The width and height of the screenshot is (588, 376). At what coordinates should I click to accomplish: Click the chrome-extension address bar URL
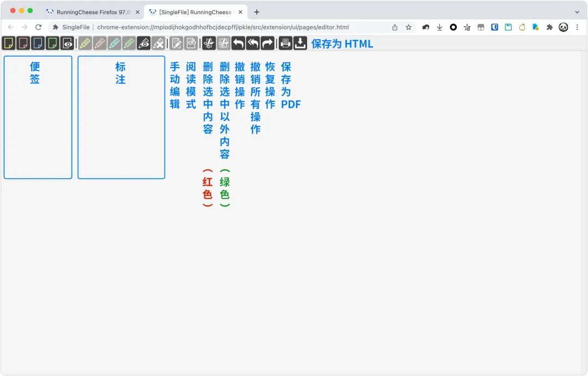tap(223, 27)
